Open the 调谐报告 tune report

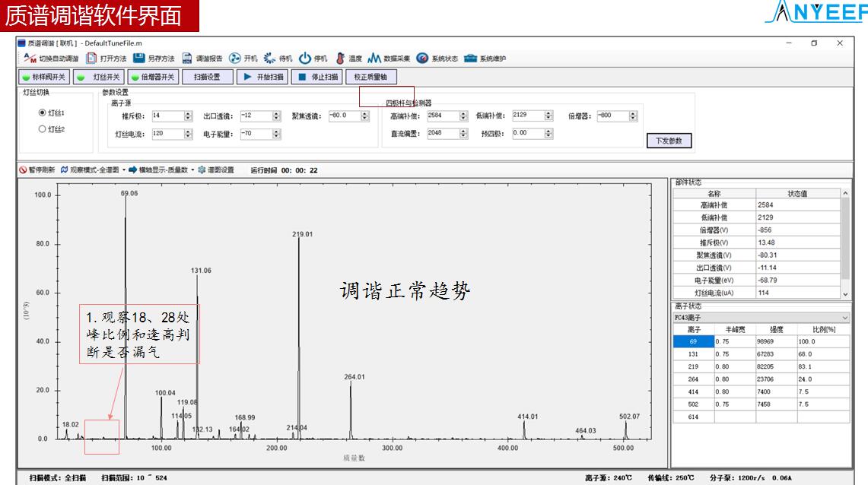coord(187,59)
